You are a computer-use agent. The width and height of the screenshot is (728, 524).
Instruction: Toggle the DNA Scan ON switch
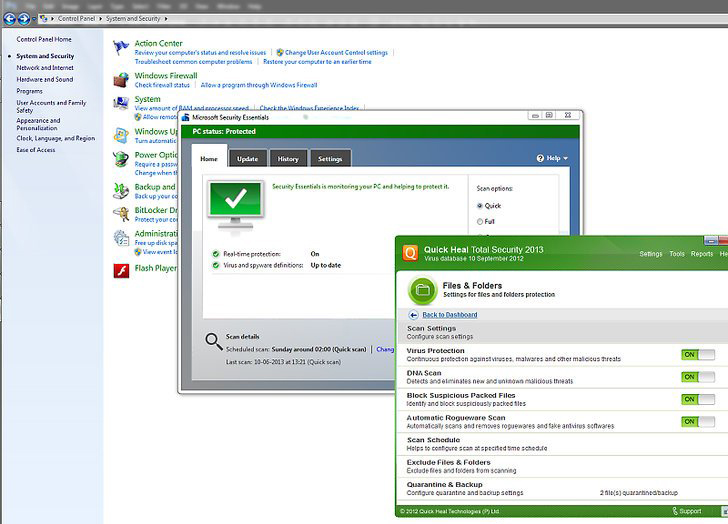(698, 377)
